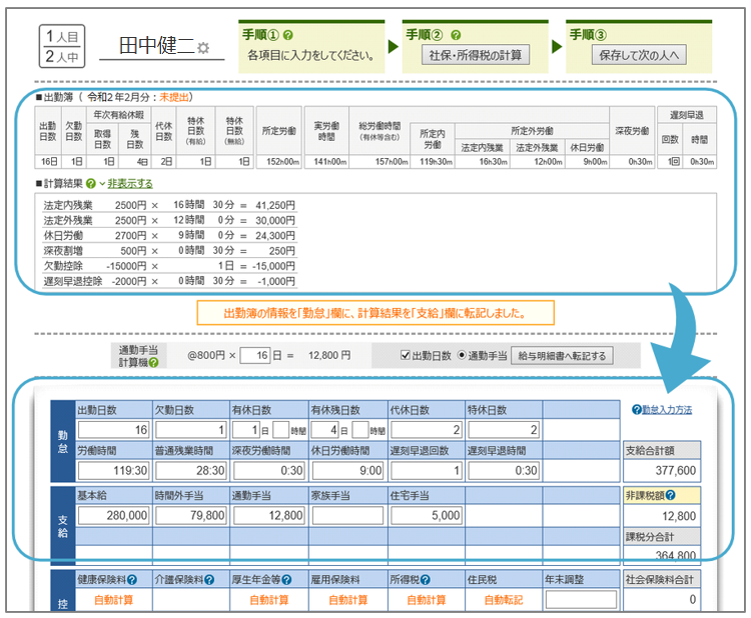
Task: Open help icon next to 手順①
Action: (287, 34)
